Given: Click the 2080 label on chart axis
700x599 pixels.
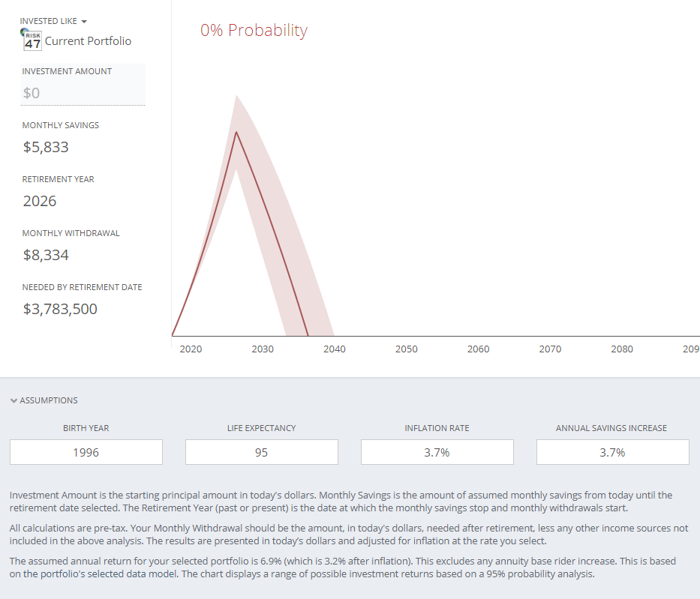Looking at the screenshot, I should 622,349.
